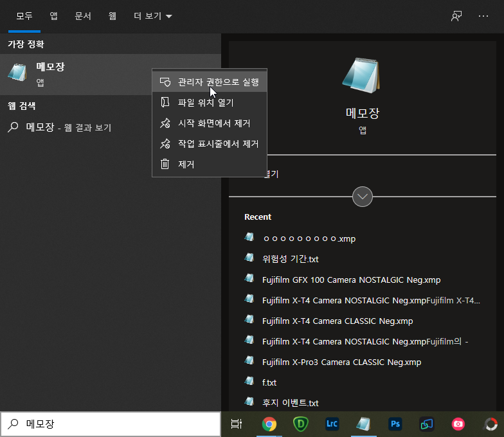Open recent file f.txt
Image resolution: width=504 pixels, height=437 pixels.
tap(363, 382)
